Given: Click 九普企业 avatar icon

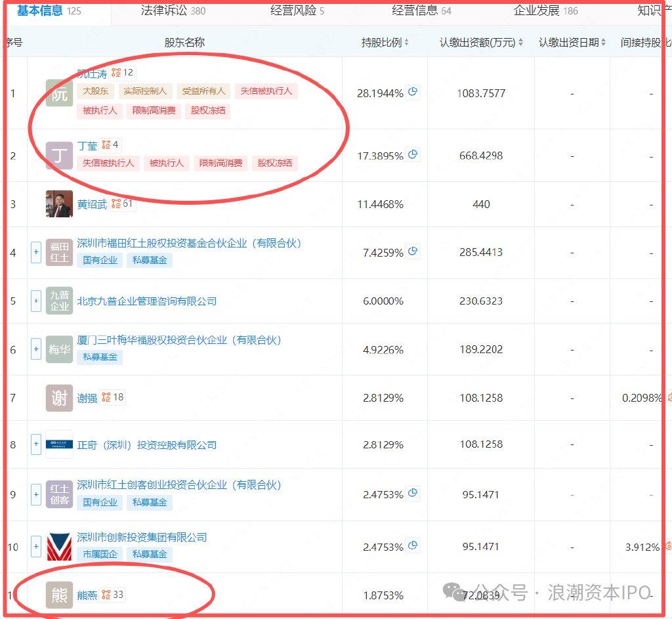Looking at the screenshot, I should pyautogui.click(x=59, y=301).
